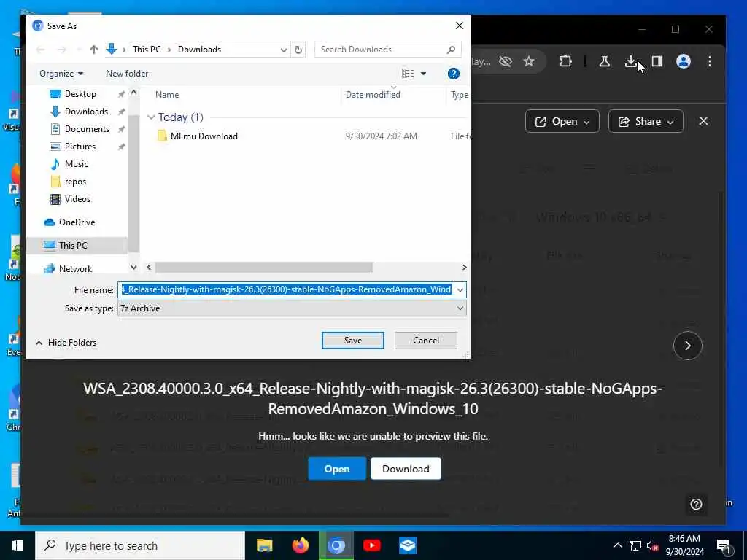This screenshot has width=747, height=560.
Task: Click the forward navigation arrow in dialog
Action: pos(62,50)
